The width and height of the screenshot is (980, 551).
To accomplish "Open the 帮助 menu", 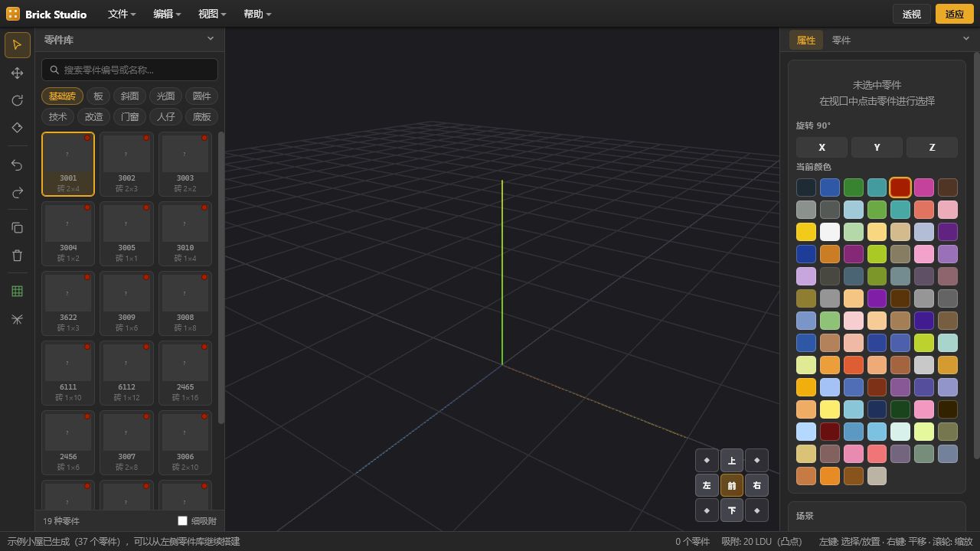I will (257, 14).
